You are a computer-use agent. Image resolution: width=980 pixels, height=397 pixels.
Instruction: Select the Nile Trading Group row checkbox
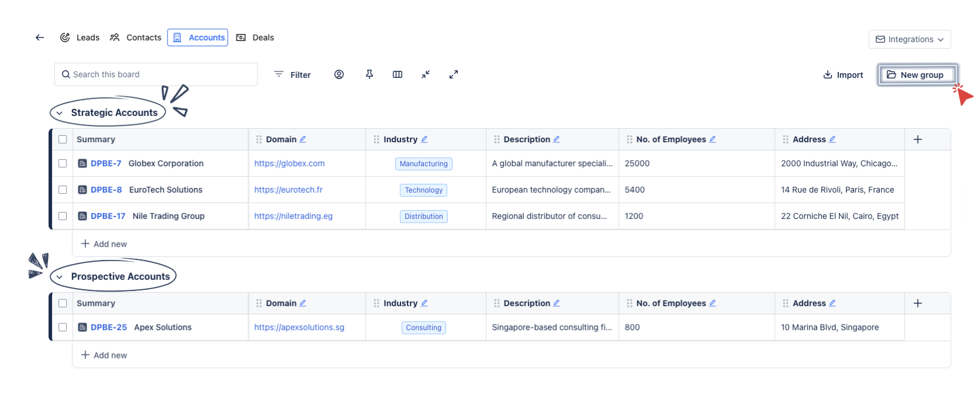(63, 216)
